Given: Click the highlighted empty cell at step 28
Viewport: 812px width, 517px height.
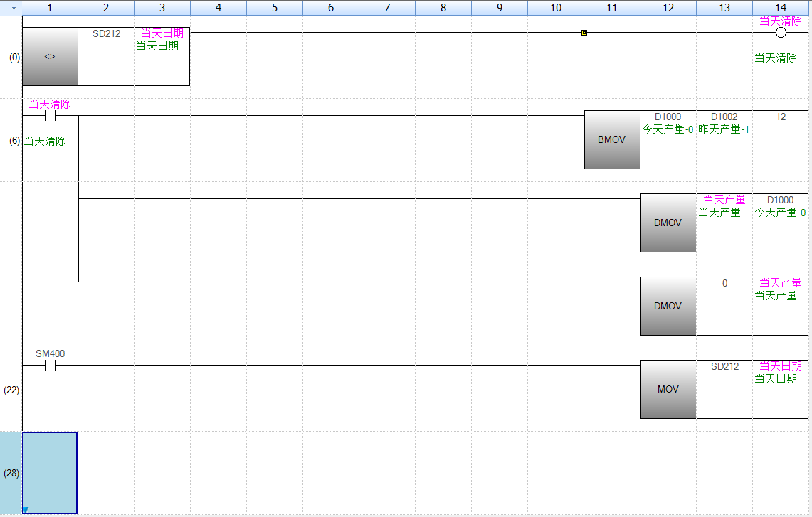Looking at the screenshot, I should tap(50, 472).
